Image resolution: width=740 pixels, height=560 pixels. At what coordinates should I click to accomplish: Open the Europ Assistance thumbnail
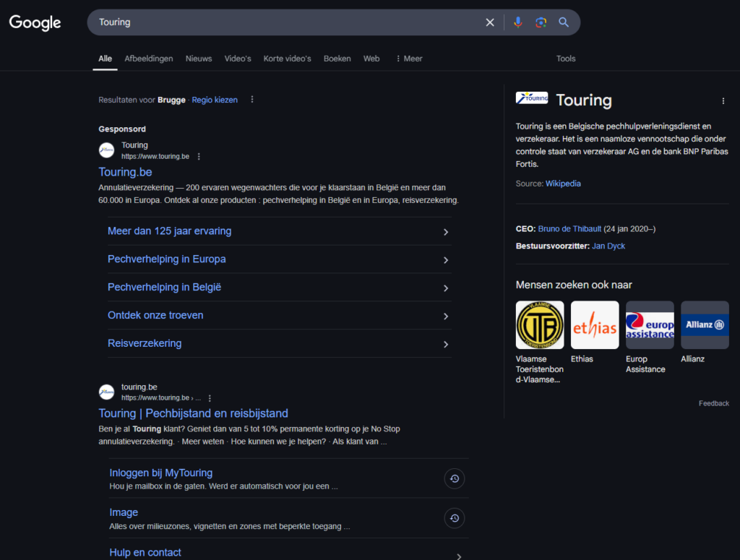point(650,325)
